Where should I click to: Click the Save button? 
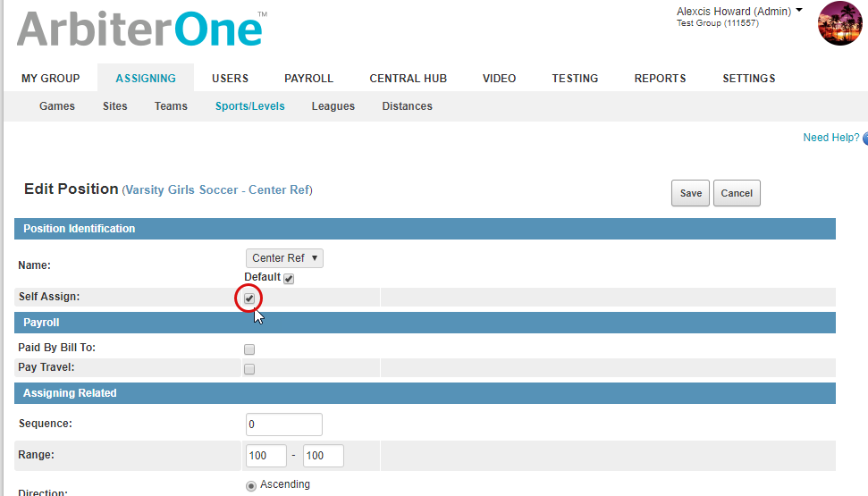click(690, 193)
